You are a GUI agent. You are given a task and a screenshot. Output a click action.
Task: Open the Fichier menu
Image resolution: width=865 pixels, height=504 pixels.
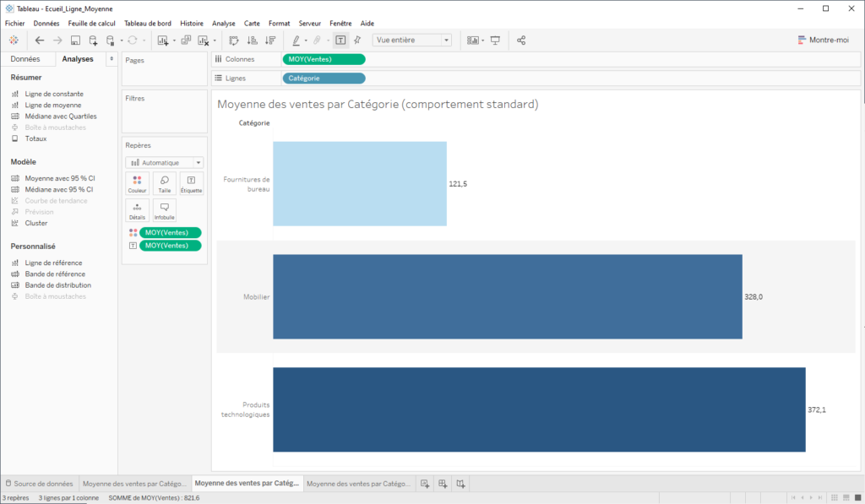pos(15,23)
